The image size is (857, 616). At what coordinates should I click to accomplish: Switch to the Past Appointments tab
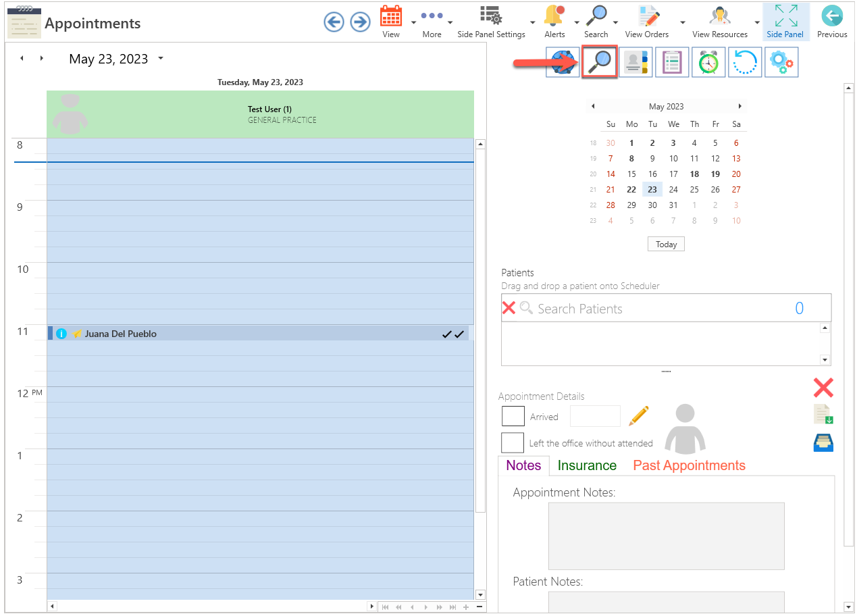click(x=689, y=465)
